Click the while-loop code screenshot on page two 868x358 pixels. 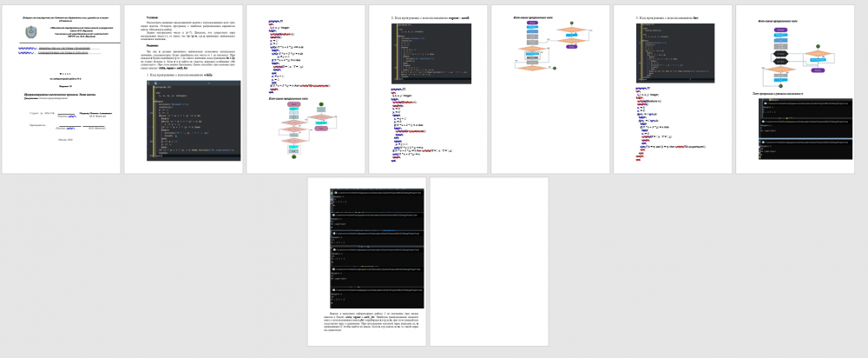[194, 120]
